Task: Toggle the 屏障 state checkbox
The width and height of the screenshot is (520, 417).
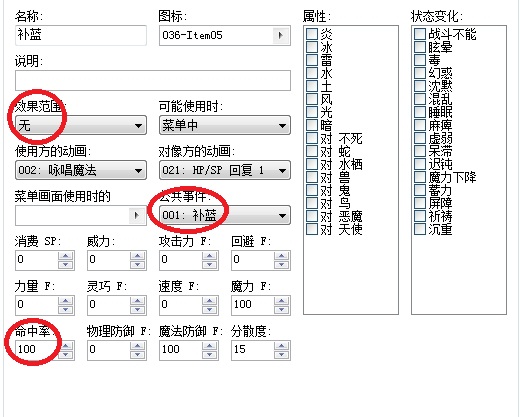Action: point(420,203)
